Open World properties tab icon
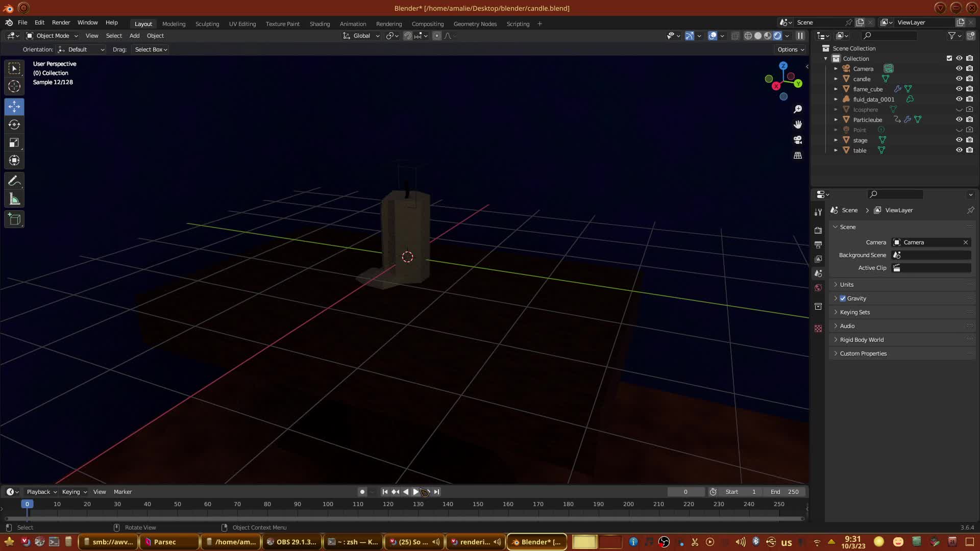Image resolution: width=980 pixels, height=551 pixels. pyautogui.click(x=818, y=288)
